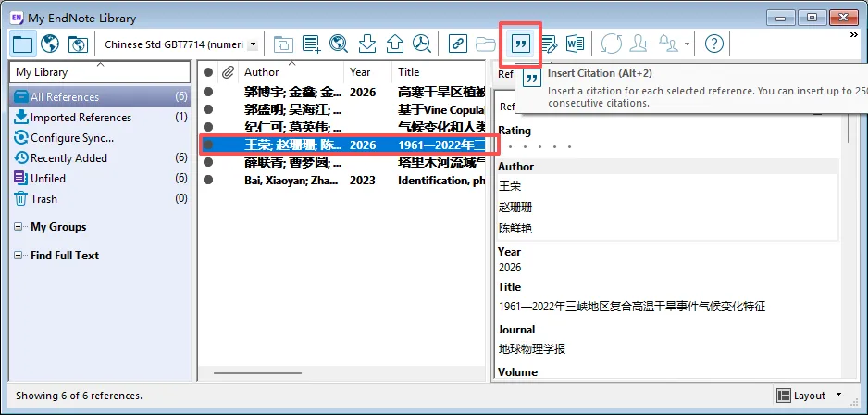Collapse the My Groups group set
This screenshot has width=868, height=415.
(19, 227)
